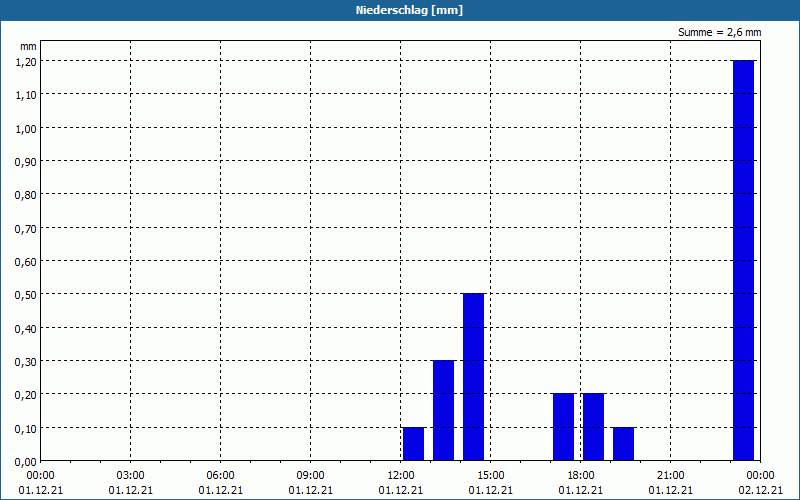Click the '06:00' x-axis time label
Viewport: 800px width, 500px height.
(x=220, y=476)
